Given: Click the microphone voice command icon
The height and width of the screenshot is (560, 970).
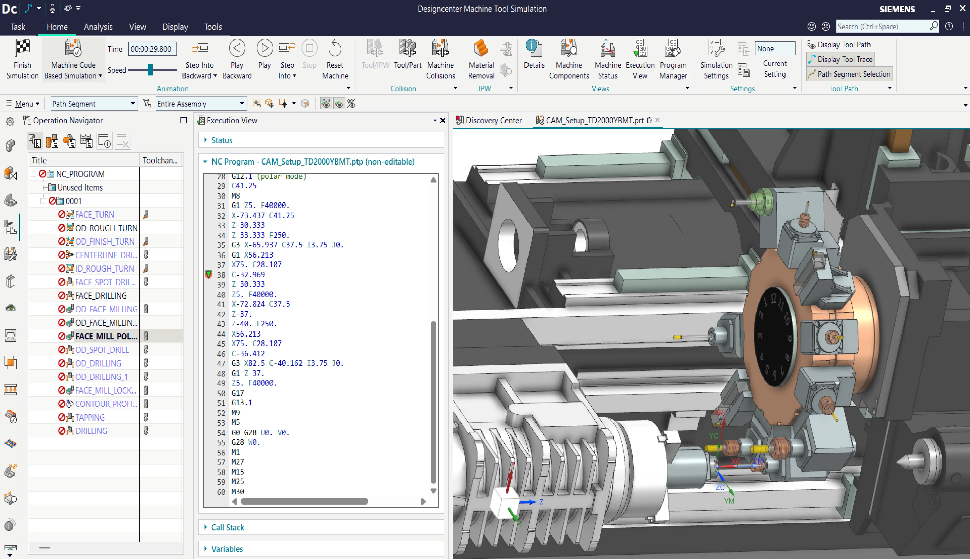Looking at the screenshot, I should [52, 8].
